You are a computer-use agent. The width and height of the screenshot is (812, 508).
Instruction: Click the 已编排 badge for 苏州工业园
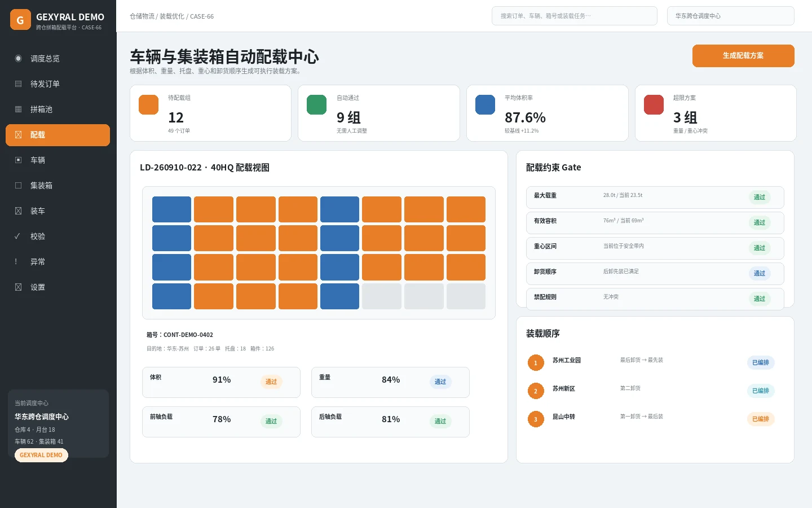pos(761,362)
